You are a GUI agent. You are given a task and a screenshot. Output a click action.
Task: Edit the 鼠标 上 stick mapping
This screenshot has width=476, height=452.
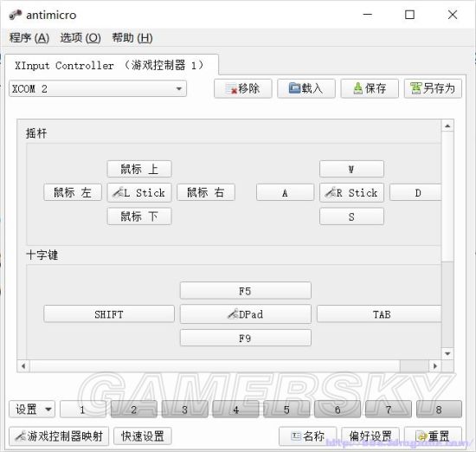click(139, 169)
